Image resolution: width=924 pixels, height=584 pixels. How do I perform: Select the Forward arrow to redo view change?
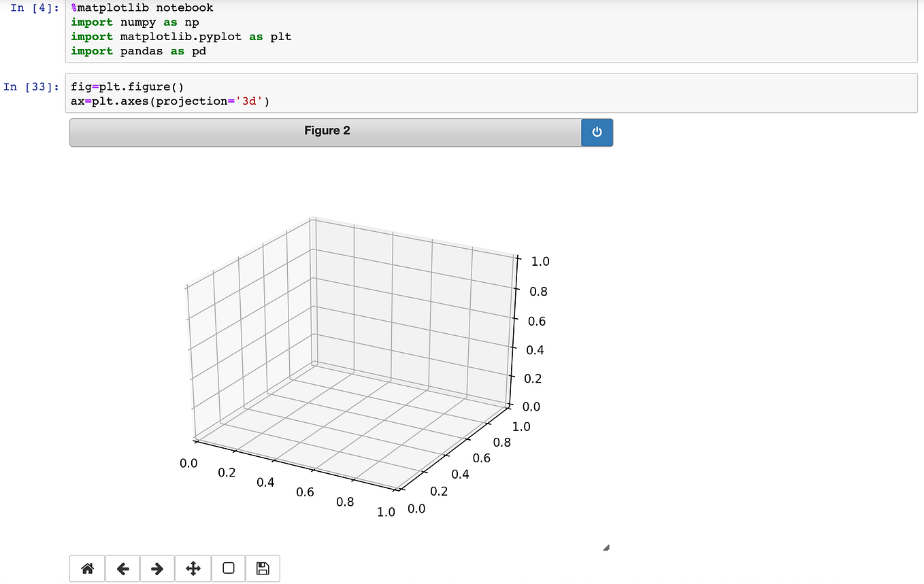[157, 568]
